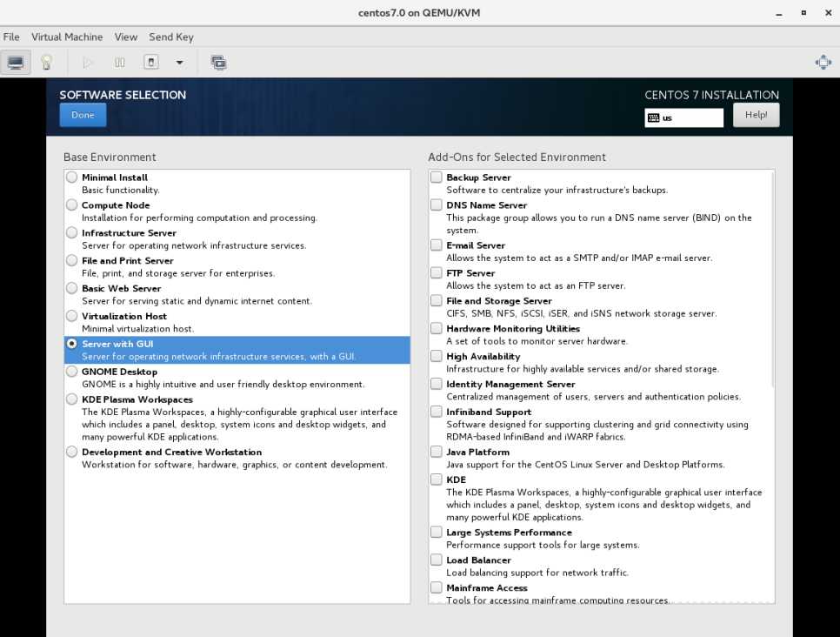Show virtual hardware details lightbulb icon
840x637 pixels.
(x=47, y=63)
